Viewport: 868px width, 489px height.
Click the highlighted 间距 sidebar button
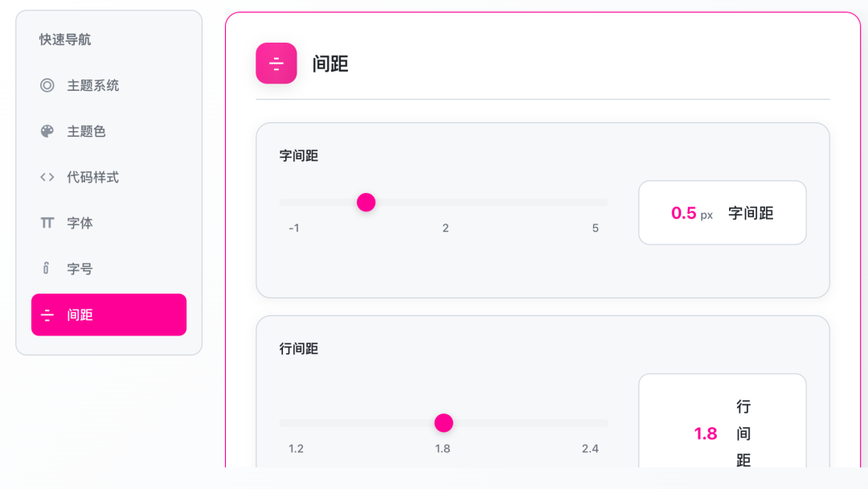coord(108,314)
